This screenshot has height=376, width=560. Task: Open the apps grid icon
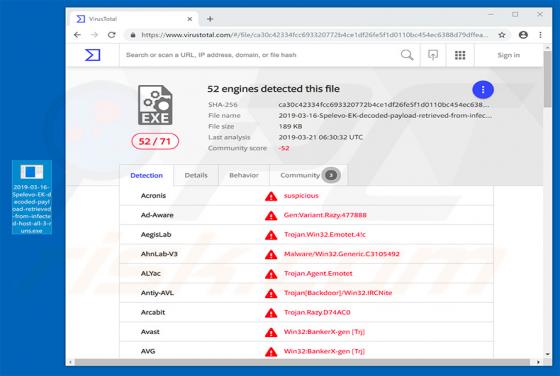coord(460,55)
